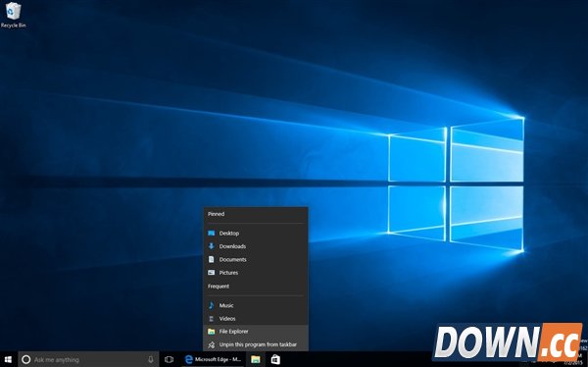Open Task View from the taskbar

(170, 359)
